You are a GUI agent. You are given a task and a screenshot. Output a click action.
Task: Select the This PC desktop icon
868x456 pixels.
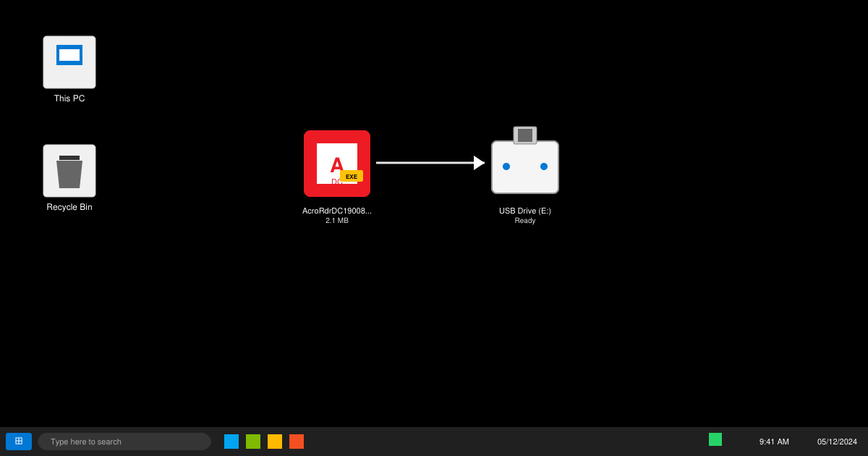(69, 62)
